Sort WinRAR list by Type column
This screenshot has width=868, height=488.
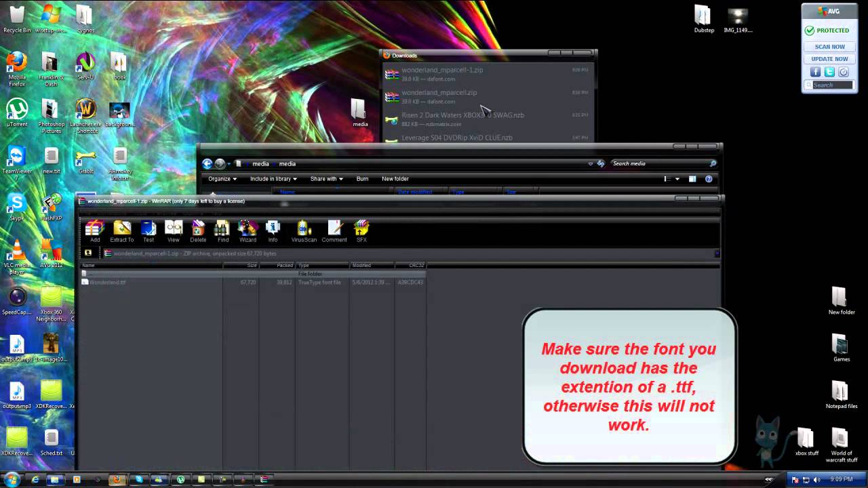pyautogui.click(x=322, y=266)
